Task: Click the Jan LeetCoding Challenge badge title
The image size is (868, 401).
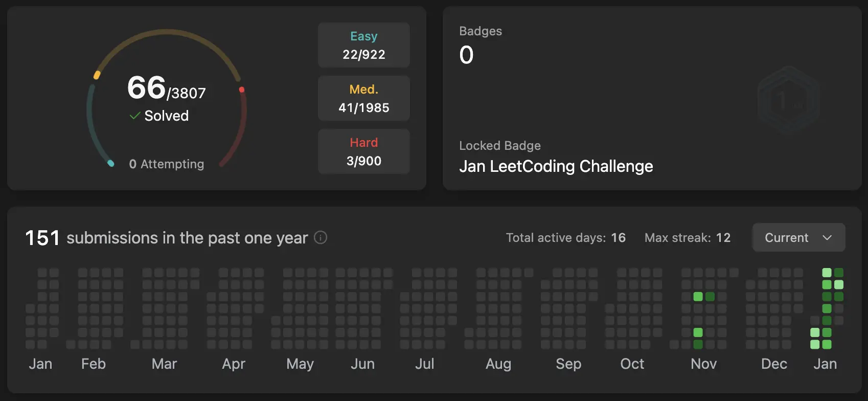Action: [x=556, y=166]
